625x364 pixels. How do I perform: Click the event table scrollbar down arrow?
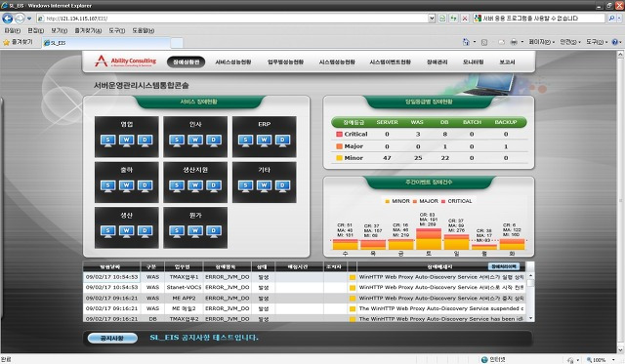pyautogui.click(x=530, y=318)
